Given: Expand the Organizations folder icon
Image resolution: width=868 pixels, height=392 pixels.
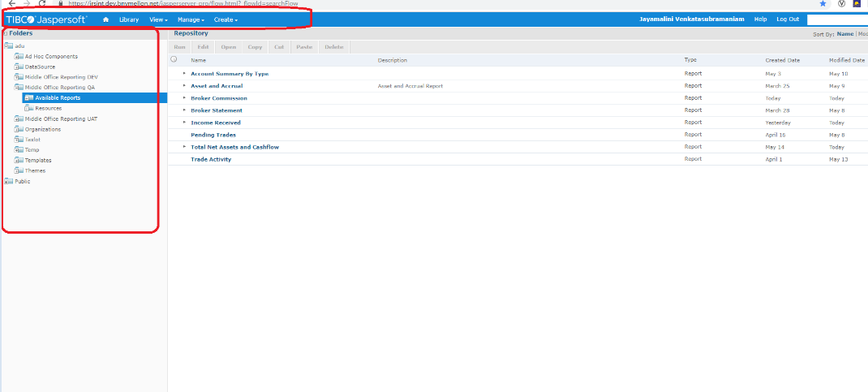Looking at the screenshot, I should coord(19,130).
